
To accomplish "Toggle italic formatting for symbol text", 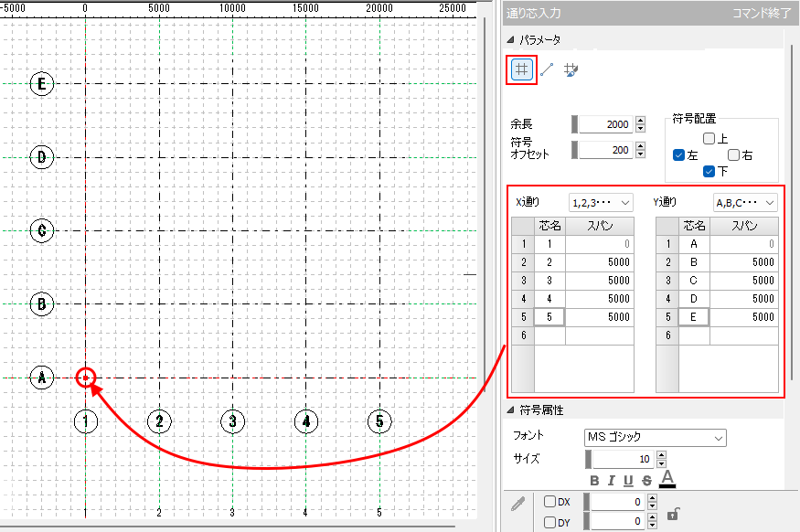I will 612,481.
